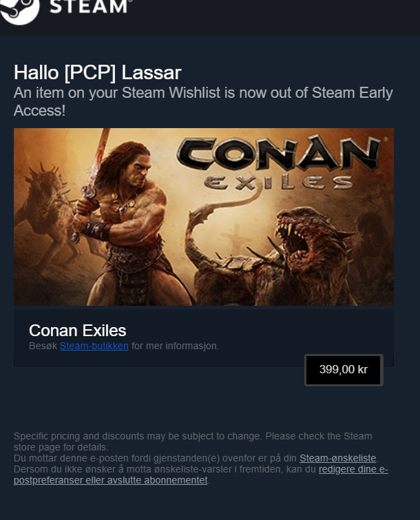Click the 399,00 kr price button
The height and width of the screenshot is (520, 420).
(344, 370)
